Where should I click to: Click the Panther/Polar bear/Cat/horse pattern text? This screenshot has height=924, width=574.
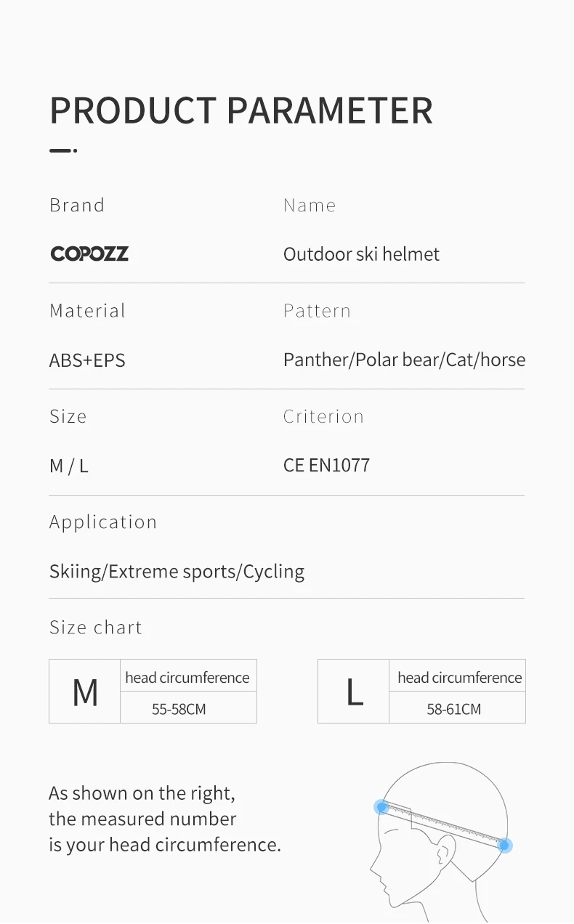pyautogui.click(x=404, y=360)
